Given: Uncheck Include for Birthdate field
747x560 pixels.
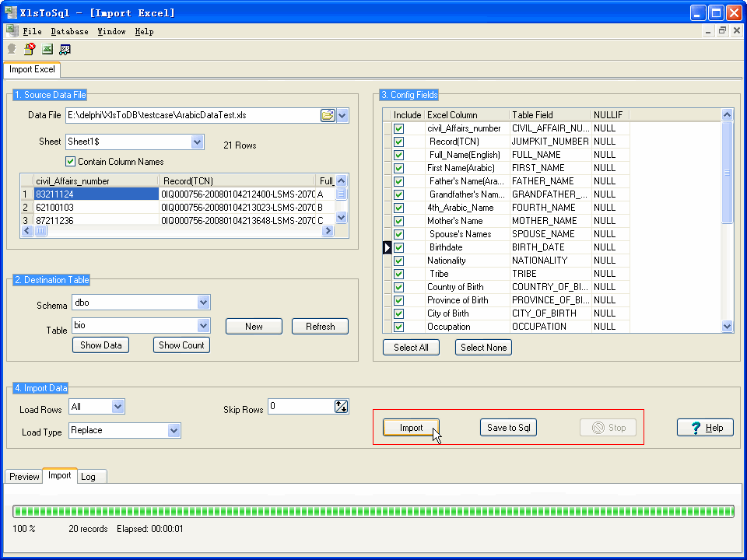Looking at the screenshot, I should [x=398, y=247].
